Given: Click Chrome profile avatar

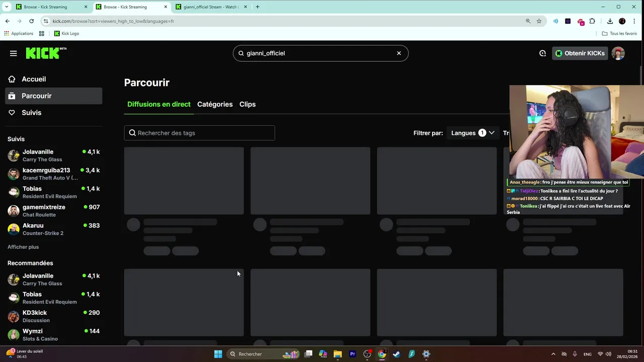Looking at the screenshot, I should [x=622, y=21].
